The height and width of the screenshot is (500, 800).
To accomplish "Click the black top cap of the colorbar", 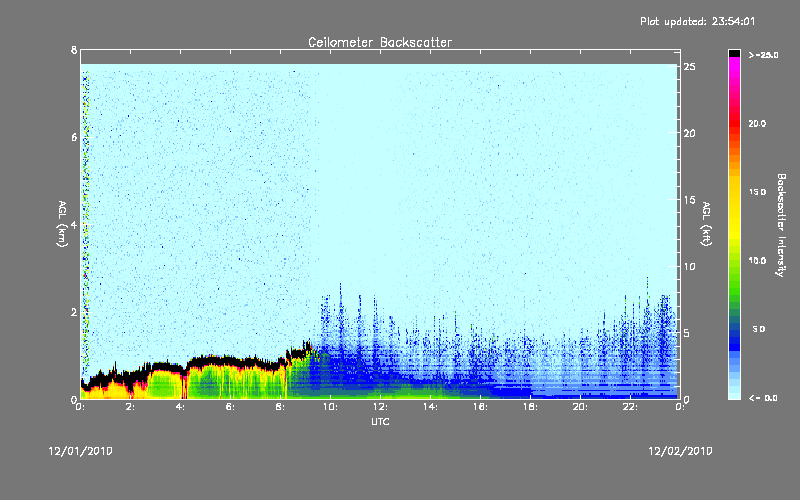I will (x=734, y=53).
